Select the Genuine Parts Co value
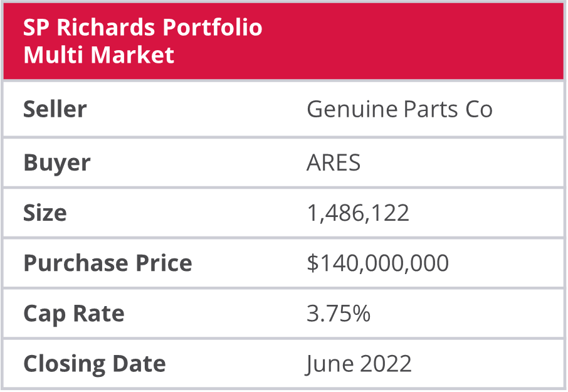The height and width of the screenshot is (392, 568). (x=399, y=109)
